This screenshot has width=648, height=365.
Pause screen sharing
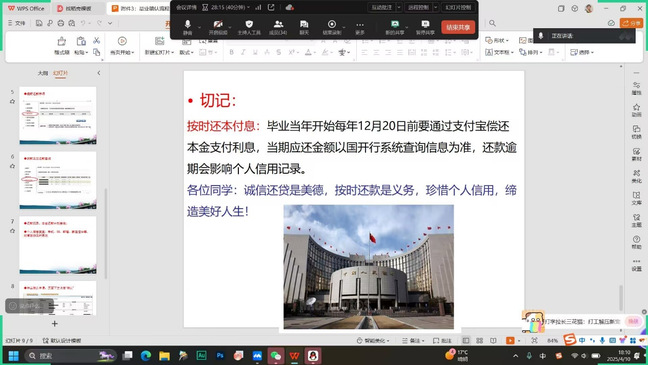pos(425,27)
